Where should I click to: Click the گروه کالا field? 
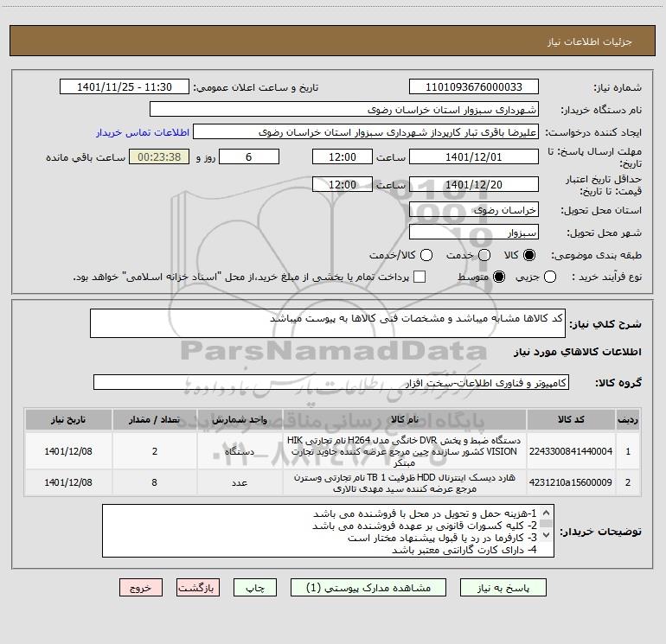pyautogui.click(x=331, y=382)
